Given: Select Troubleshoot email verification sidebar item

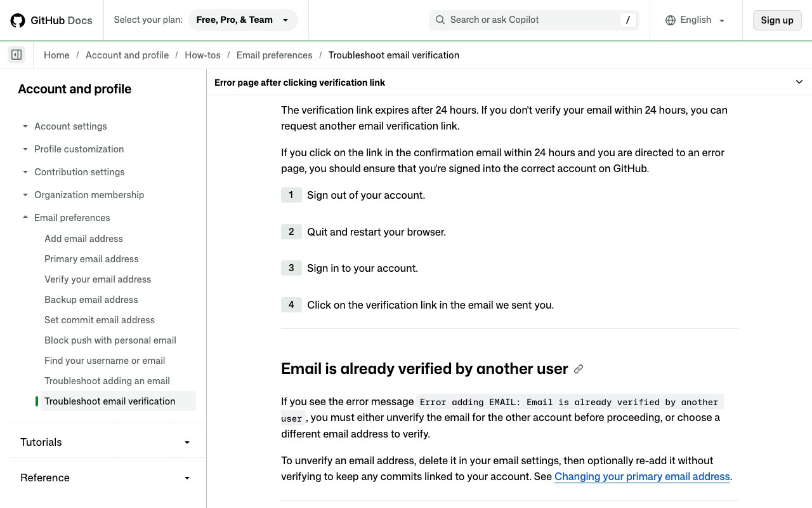Looking at the screenshot, I should [x=118, y=401].
